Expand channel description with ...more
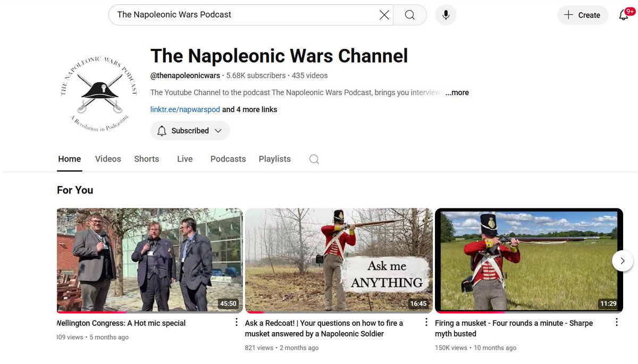The width and height of the screenshot is (638, 364). click(457, 92)
